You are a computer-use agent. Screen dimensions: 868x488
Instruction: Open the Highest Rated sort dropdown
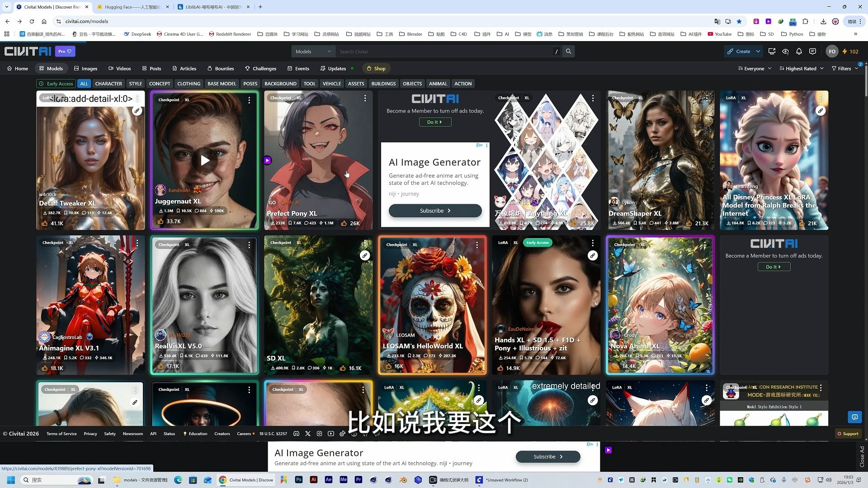[801, 69]
